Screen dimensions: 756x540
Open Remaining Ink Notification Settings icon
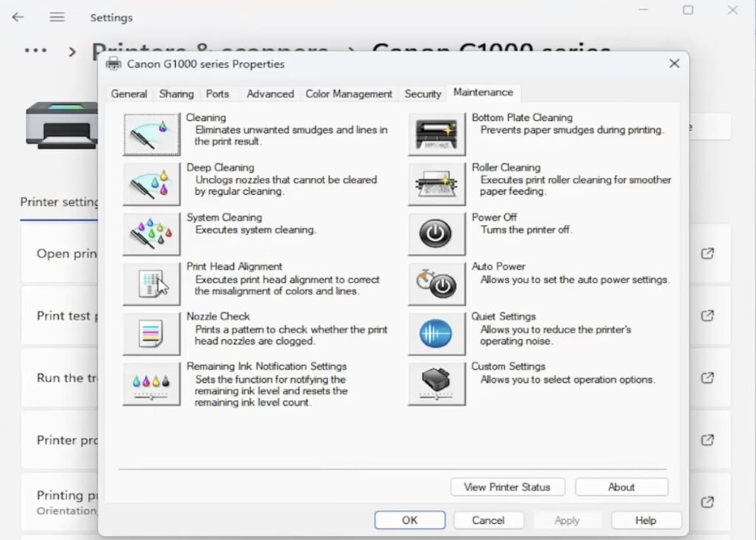coord(151,384)
